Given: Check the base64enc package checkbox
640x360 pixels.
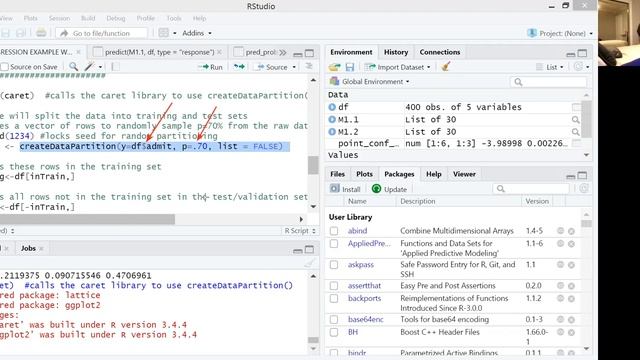Looking at the screenshot, I should [334, 320].
